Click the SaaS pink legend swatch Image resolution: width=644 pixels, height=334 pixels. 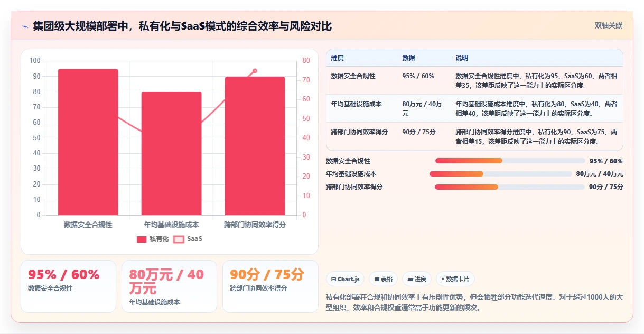(x=179, y=239)
